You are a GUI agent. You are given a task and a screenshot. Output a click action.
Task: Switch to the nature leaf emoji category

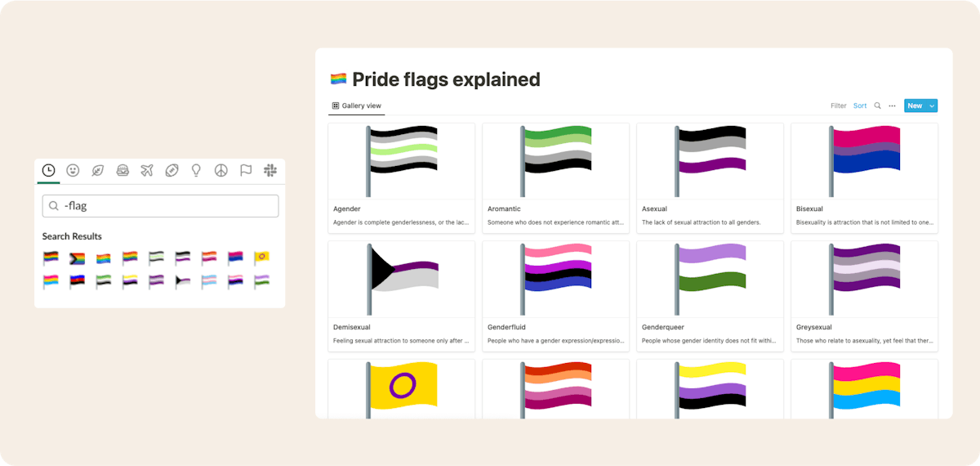click(x=98, y=170)
